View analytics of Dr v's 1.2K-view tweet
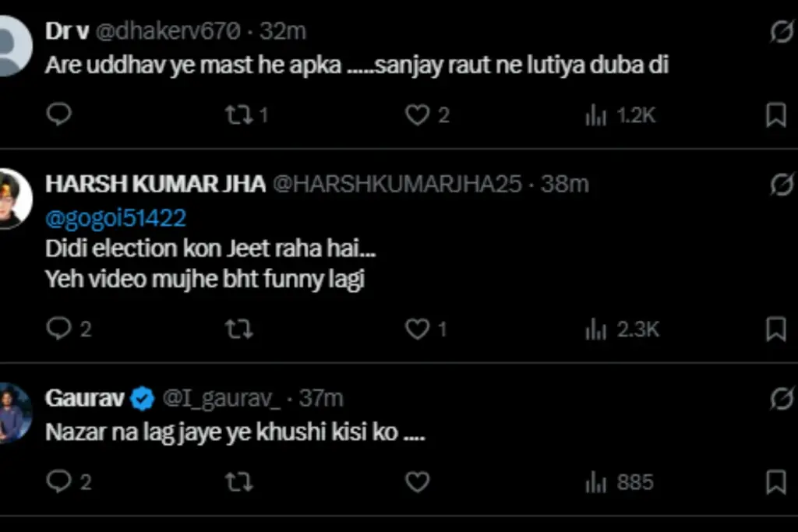 point(596,116)
